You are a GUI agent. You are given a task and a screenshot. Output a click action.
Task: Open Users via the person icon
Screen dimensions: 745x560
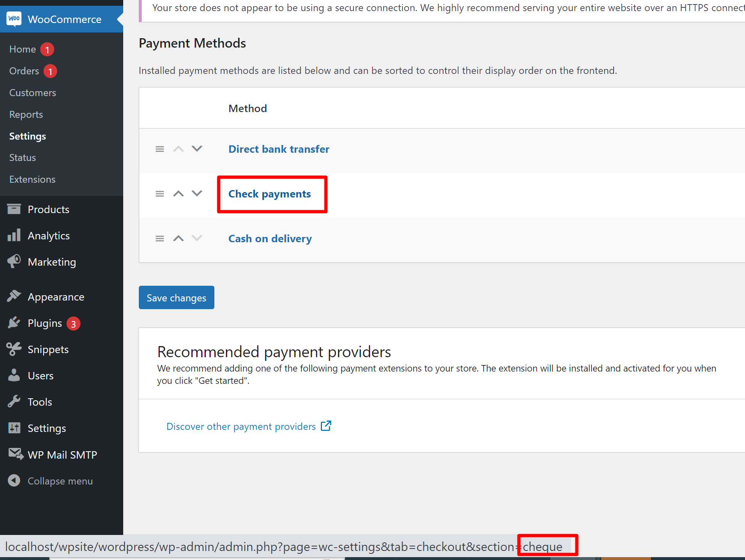coord(14,375)
